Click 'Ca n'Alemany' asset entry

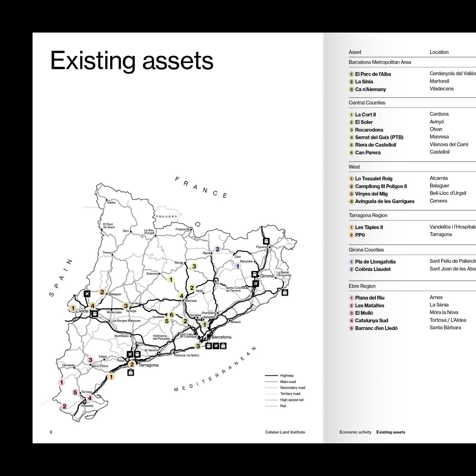[370, 89]
